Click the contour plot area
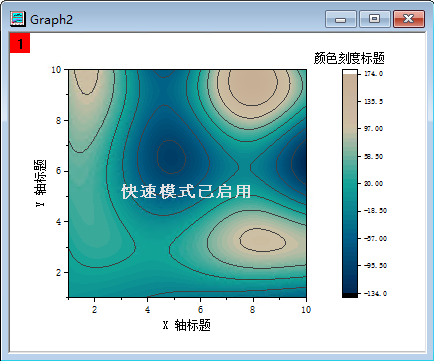The image size is (434, 361). coord(187,183)
